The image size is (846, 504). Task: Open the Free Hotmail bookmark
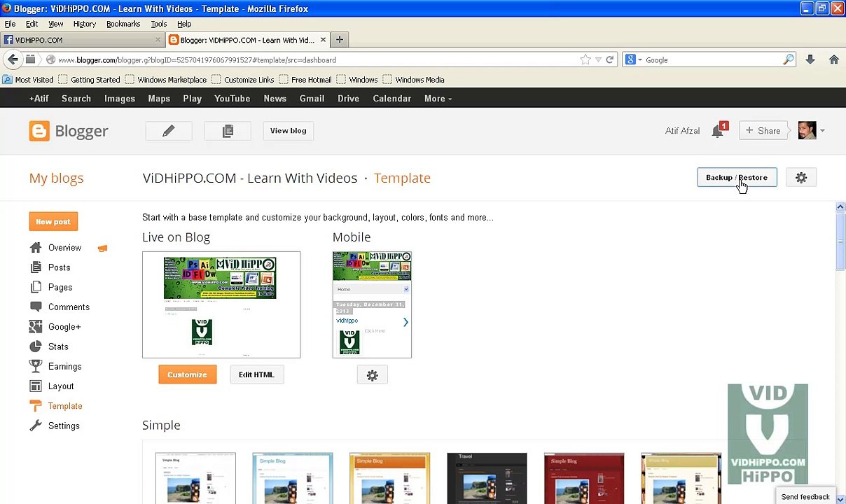point(305,80)
